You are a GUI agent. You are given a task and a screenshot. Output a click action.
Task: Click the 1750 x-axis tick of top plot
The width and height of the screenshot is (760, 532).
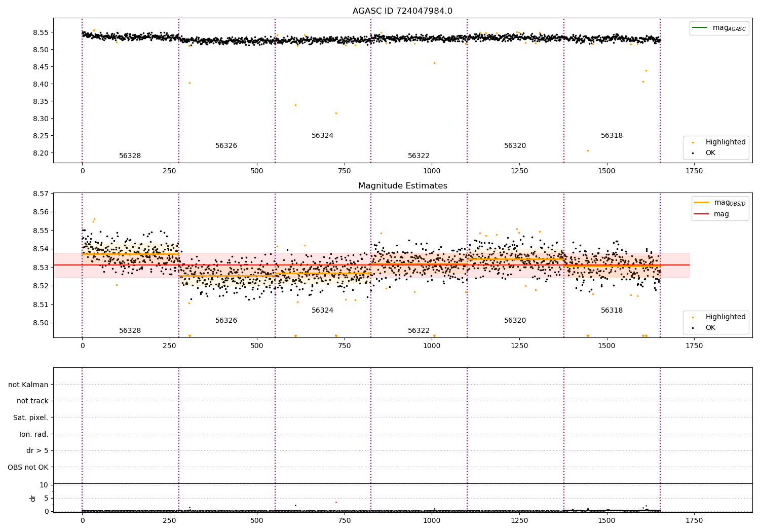click(694, 171)
